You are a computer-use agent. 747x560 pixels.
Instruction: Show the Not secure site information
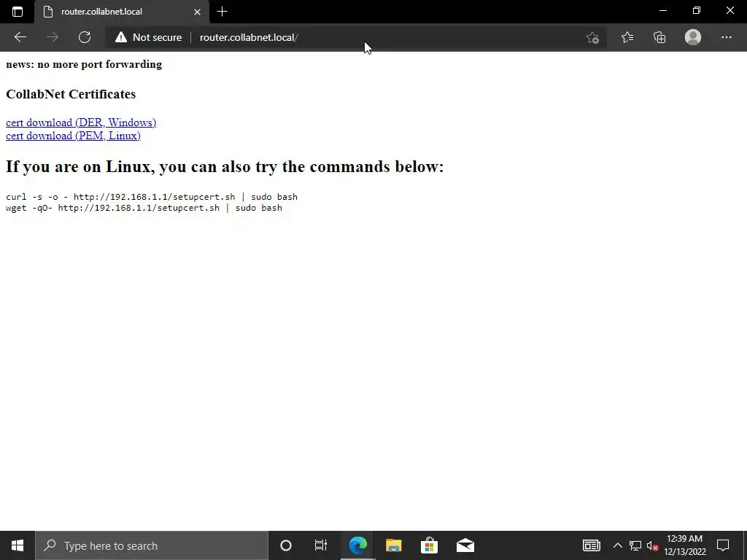[x=148, y=37]
